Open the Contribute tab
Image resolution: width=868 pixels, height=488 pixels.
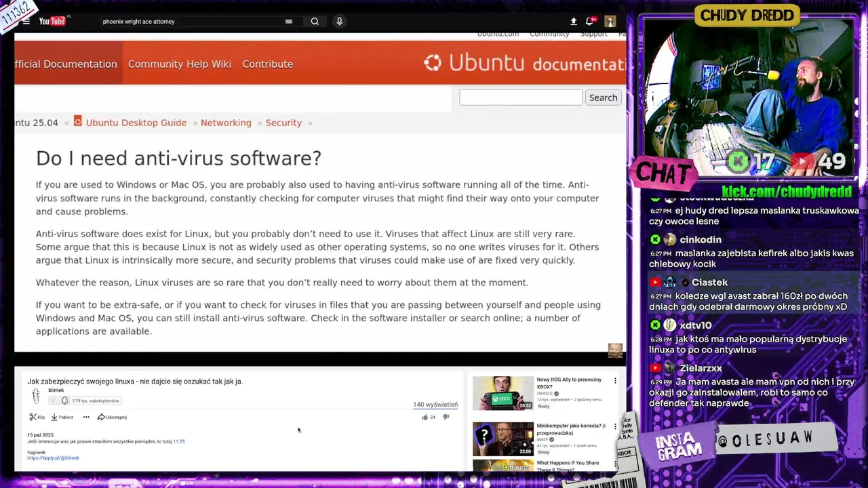point(268,64)
